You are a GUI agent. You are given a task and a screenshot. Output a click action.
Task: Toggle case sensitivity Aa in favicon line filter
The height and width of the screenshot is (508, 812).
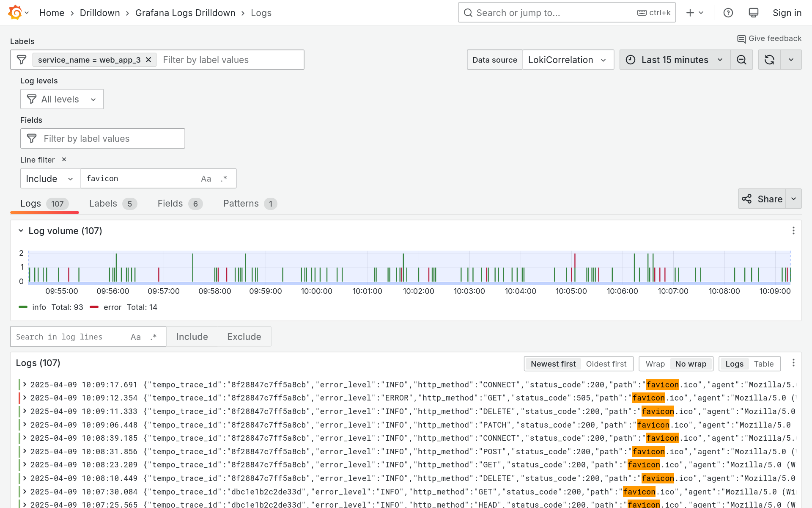click(x=206, y=179)
